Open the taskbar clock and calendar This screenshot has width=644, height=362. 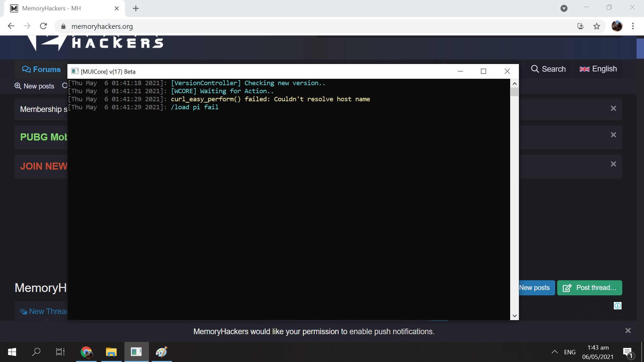pos(598,352)
